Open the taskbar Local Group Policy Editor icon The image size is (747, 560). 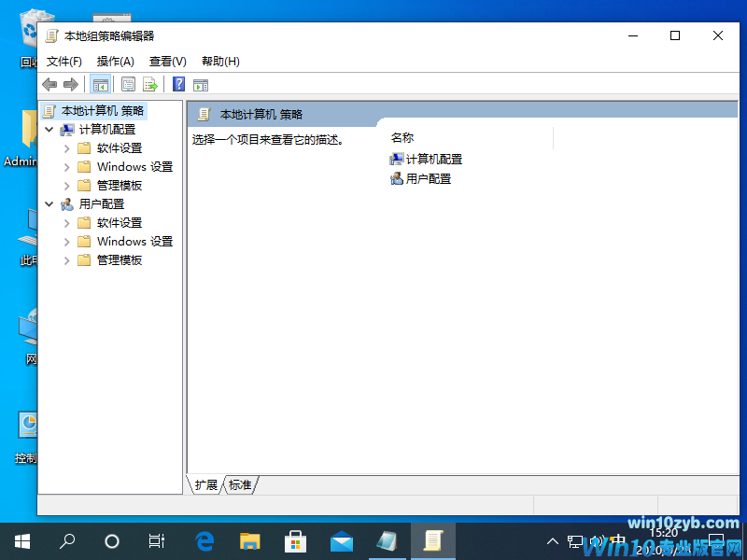click(x=433, y=540)
